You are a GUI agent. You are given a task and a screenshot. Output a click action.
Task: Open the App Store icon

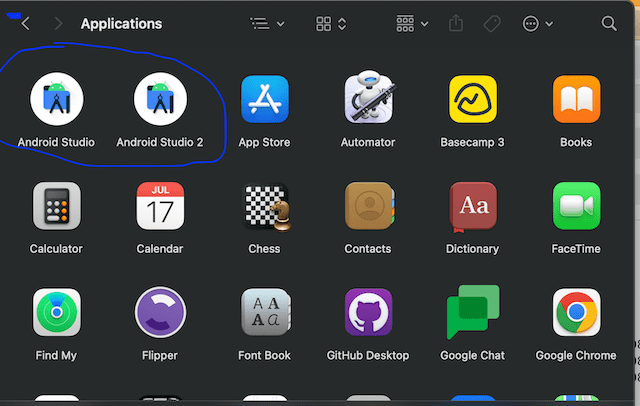[x=265, y=99]
